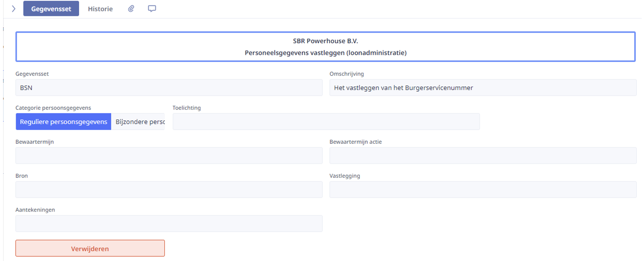Open the Bron field
Image resolution: width=644 pixels, height=261 pixels.
[169, 189]
